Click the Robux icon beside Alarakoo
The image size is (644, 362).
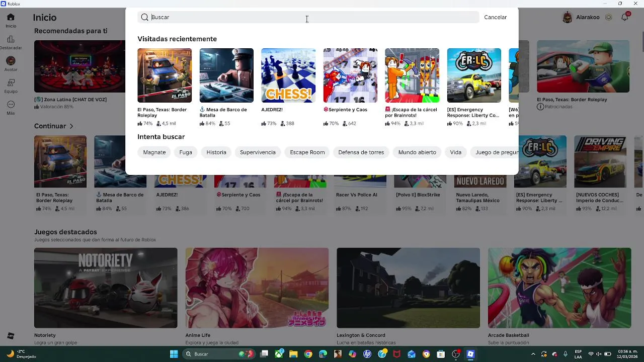[608, 17]
